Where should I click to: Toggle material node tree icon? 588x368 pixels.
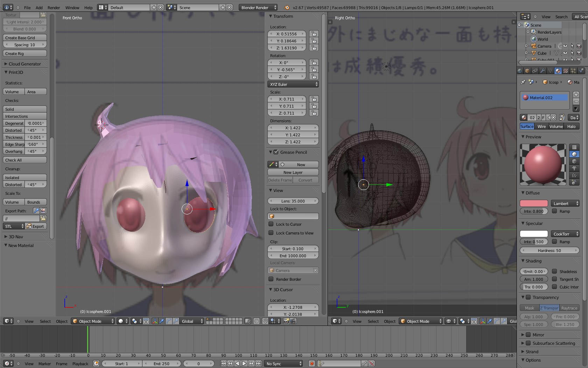(x=562, y=117)
